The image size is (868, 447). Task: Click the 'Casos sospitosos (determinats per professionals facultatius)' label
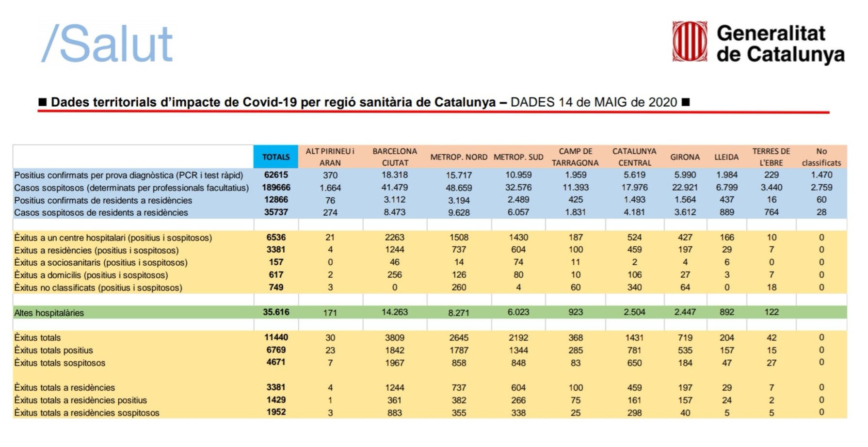pyautogui.click(x=131, y=188)
